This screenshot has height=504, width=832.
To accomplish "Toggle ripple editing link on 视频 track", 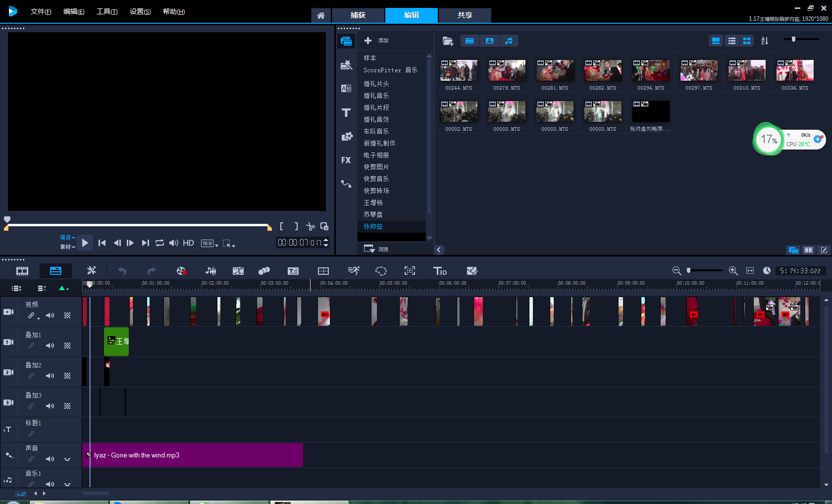I will click(31, 315).
